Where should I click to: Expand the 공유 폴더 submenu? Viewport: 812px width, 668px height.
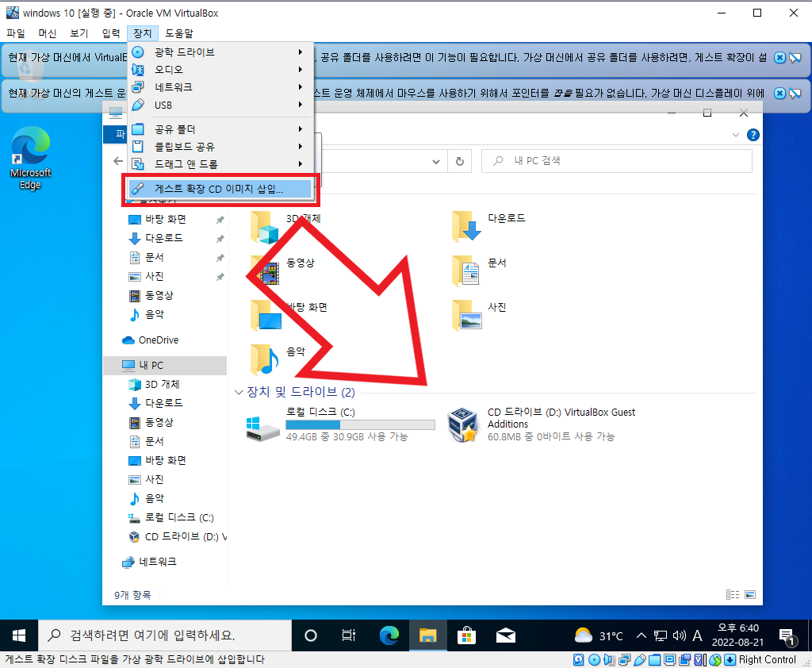[220, 129]
